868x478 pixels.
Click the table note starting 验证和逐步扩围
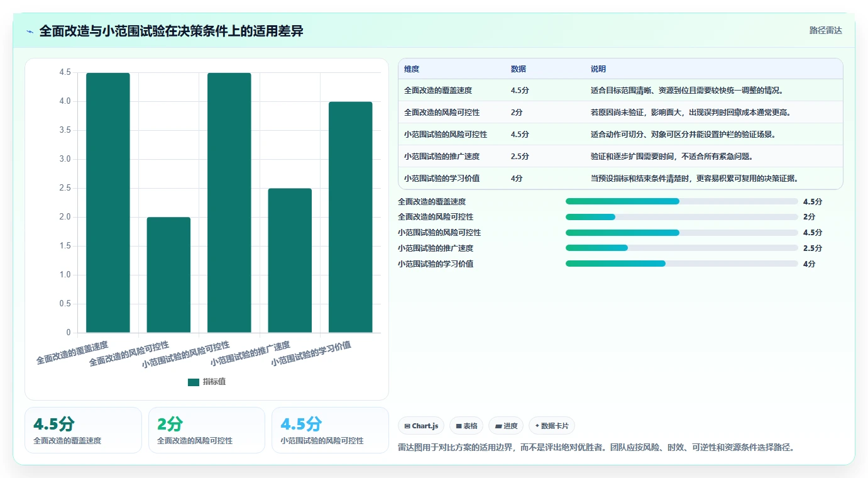[672, 157]
